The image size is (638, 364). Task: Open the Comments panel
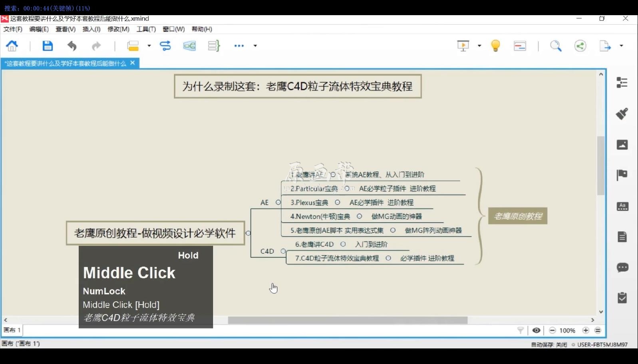(x=622, y=267)
